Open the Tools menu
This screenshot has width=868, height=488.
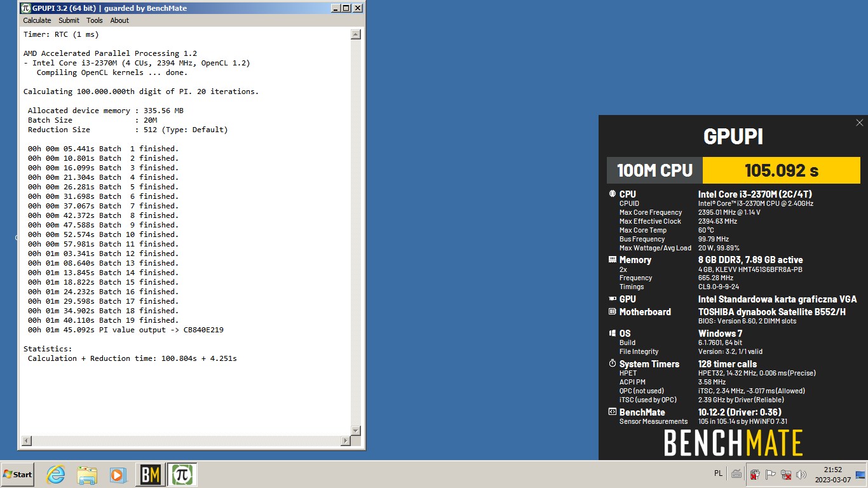pyautogui.click(x=95, y=20)
